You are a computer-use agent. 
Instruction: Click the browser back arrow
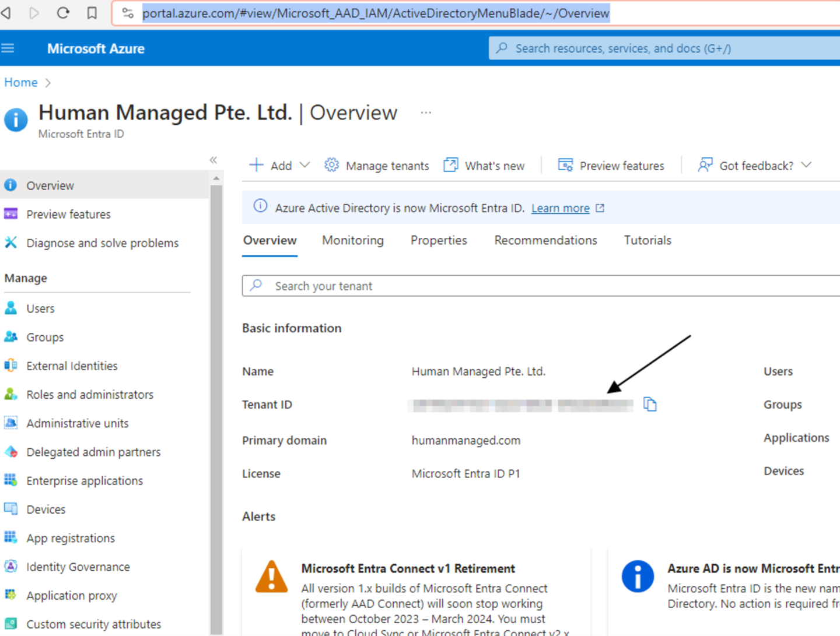6,13
